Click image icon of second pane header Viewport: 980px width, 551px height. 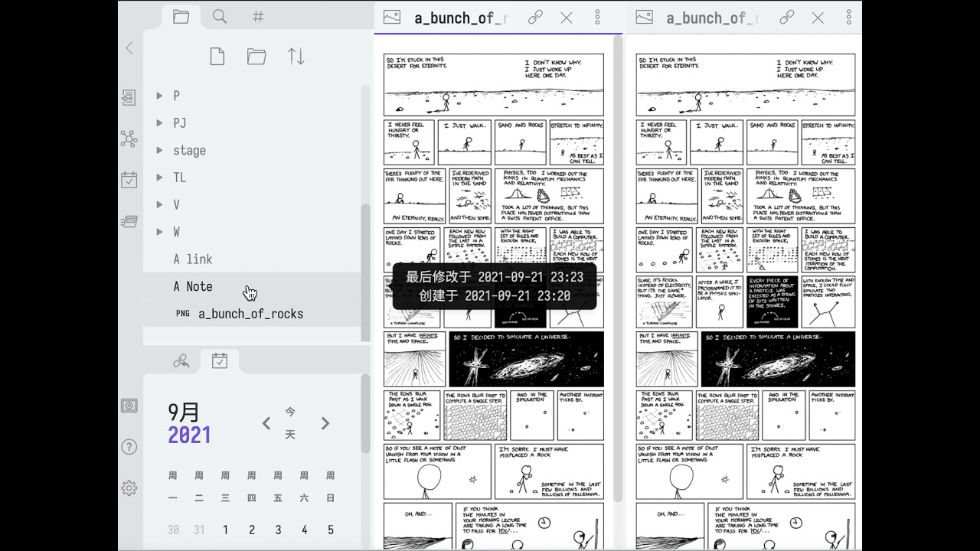(644, 17)
